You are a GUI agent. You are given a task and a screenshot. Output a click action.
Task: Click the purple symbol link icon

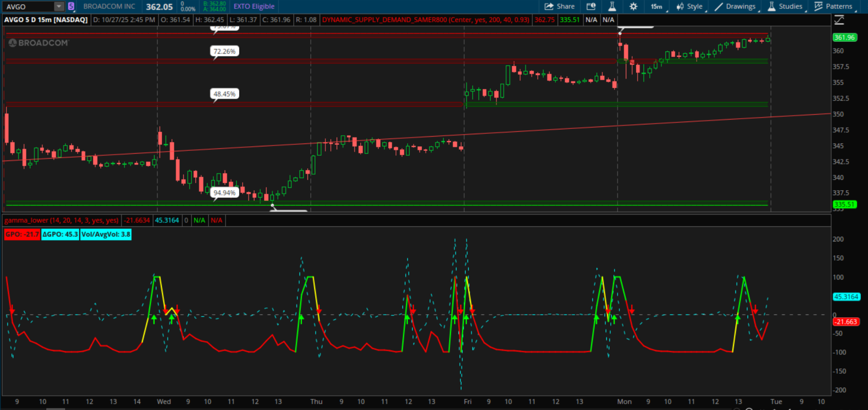click(71, 6)
